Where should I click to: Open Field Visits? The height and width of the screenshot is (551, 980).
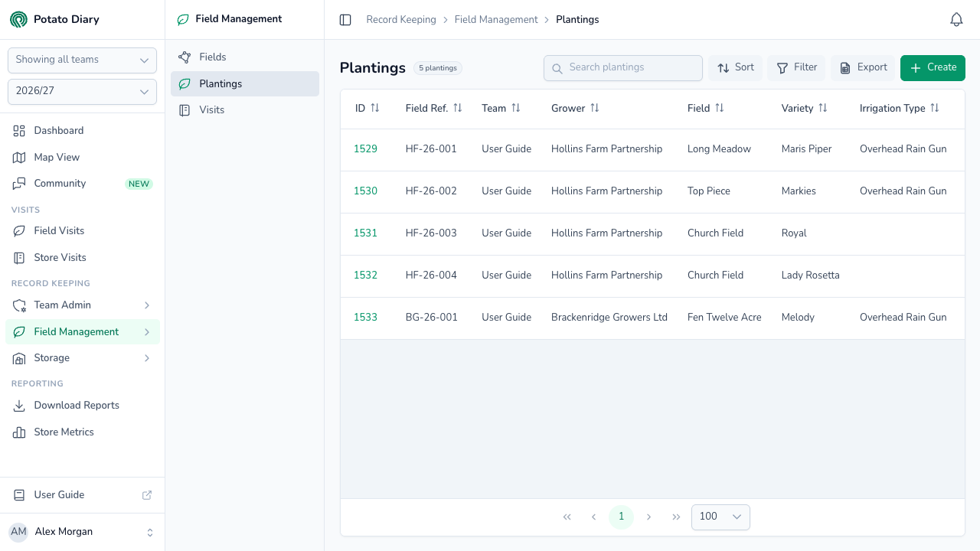(82, 231)
